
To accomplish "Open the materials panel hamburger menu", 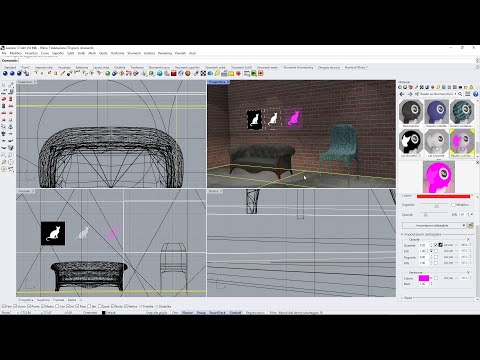I will click(468, 94).
